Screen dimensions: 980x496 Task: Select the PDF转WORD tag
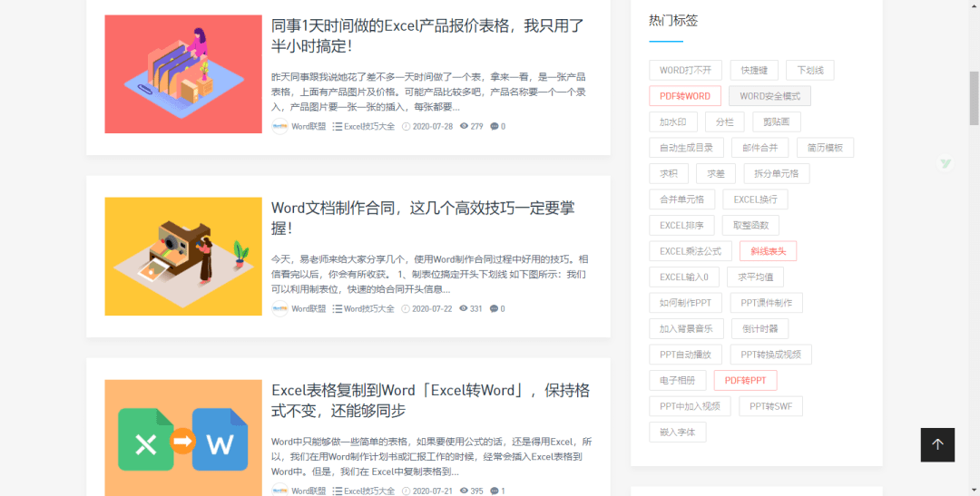click(685, 96)
